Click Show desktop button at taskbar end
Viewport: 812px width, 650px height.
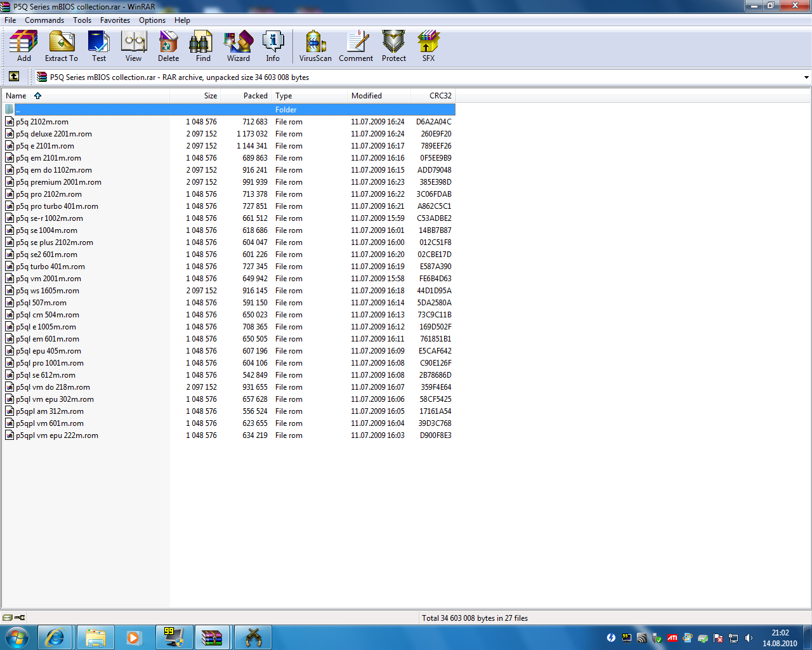[807, 637]
